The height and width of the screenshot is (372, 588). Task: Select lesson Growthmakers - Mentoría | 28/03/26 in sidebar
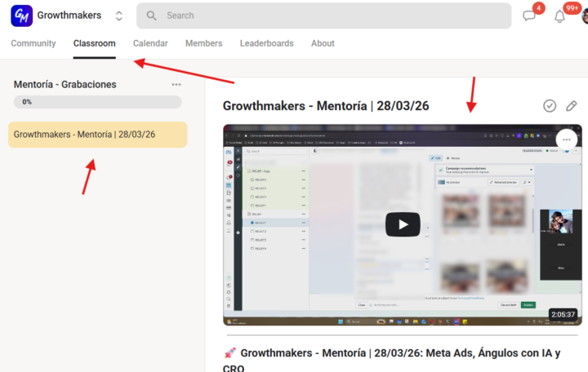click(97, 135)
